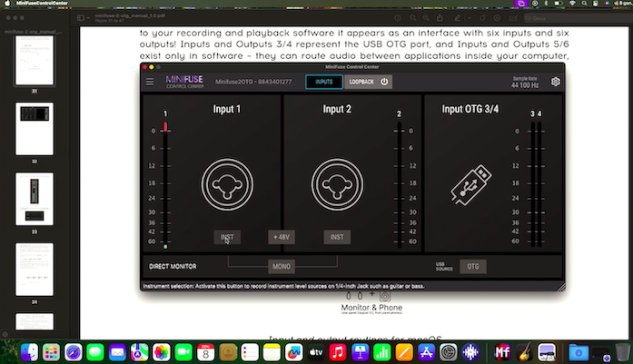Toggle MONO direct monitor
Screen dimensions: 633x364
[282, 267]
